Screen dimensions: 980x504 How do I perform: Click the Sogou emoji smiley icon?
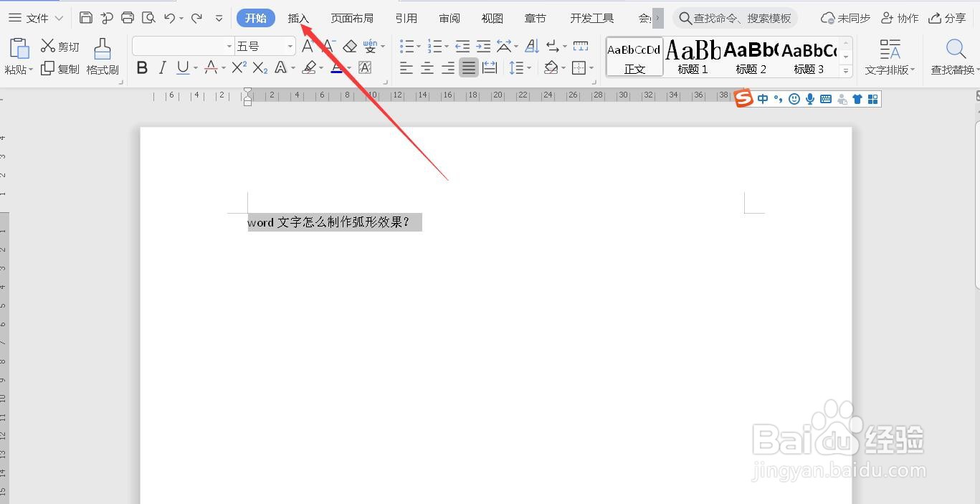[x=794, y=99]
